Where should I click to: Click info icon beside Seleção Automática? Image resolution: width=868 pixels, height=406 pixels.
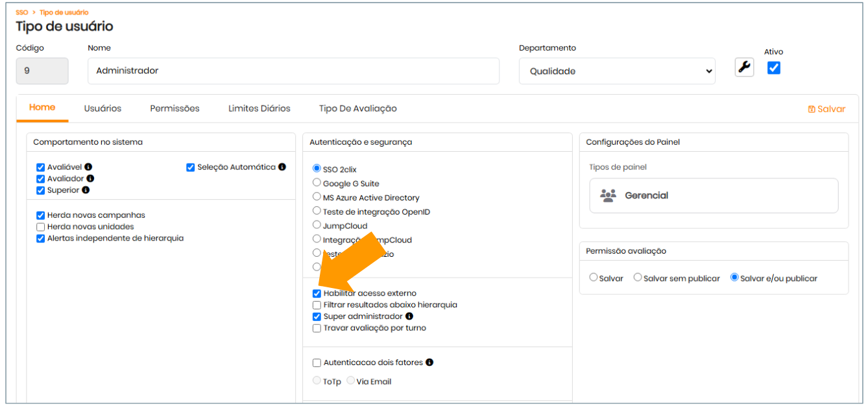pos(282,167)
